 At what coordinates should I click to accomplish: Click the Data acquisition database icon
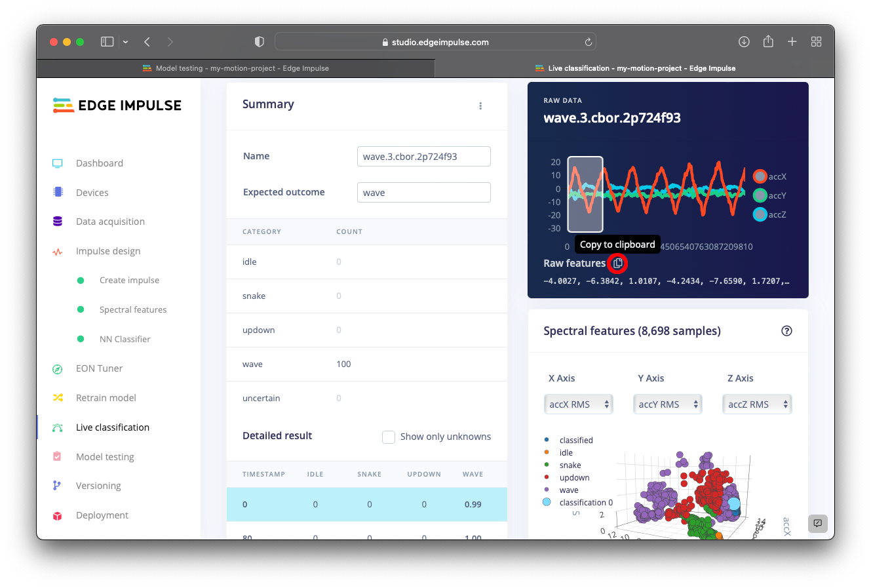pyautogui.click(x=58, y=222)
